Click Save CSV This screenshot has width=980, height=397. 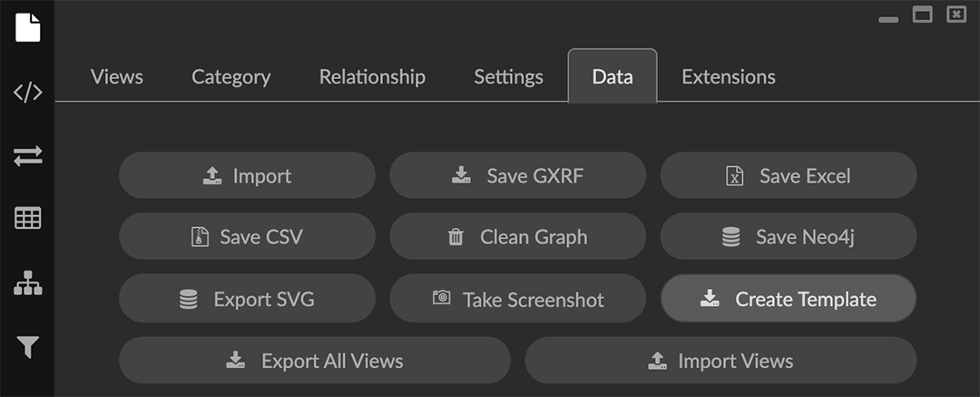(247, 237)
